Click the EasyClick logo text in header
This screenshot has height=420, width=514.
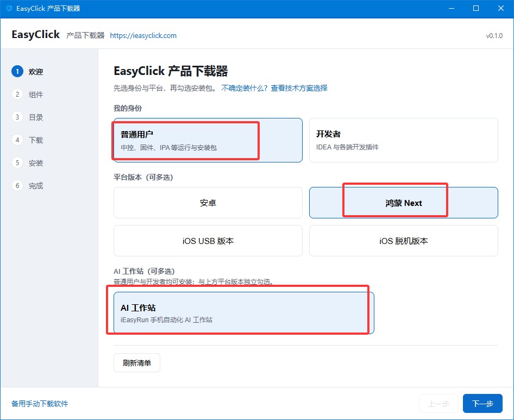(35, 34)
